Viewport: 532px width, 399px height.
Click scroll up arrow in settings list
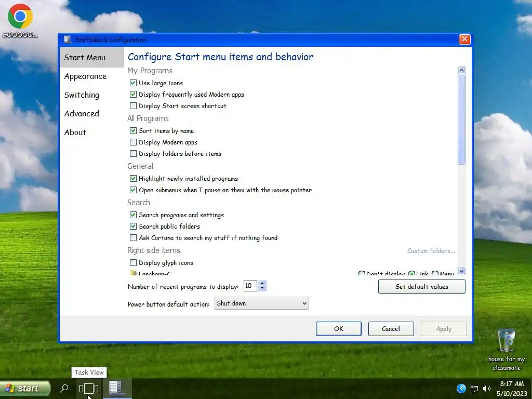(461, 70)
